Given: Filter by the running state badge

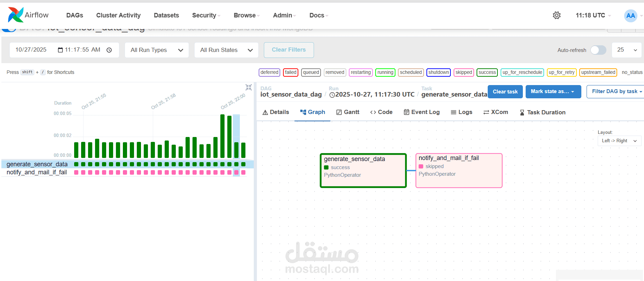Looking at the screenshot, I should pyautogui.click(x=385, y=72).
